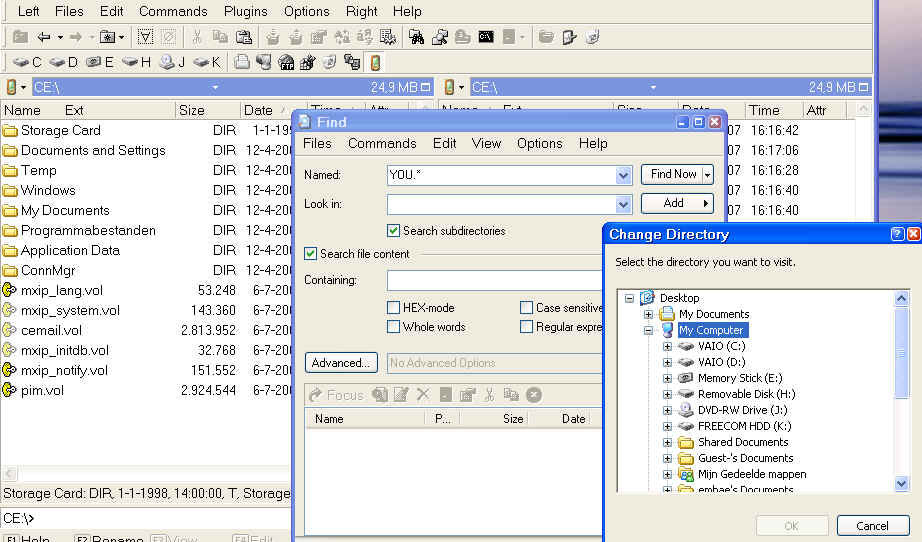Switch to DVD drive J in drive bar
The width and height of the screenshot is (922, 542).
(172, 62)
